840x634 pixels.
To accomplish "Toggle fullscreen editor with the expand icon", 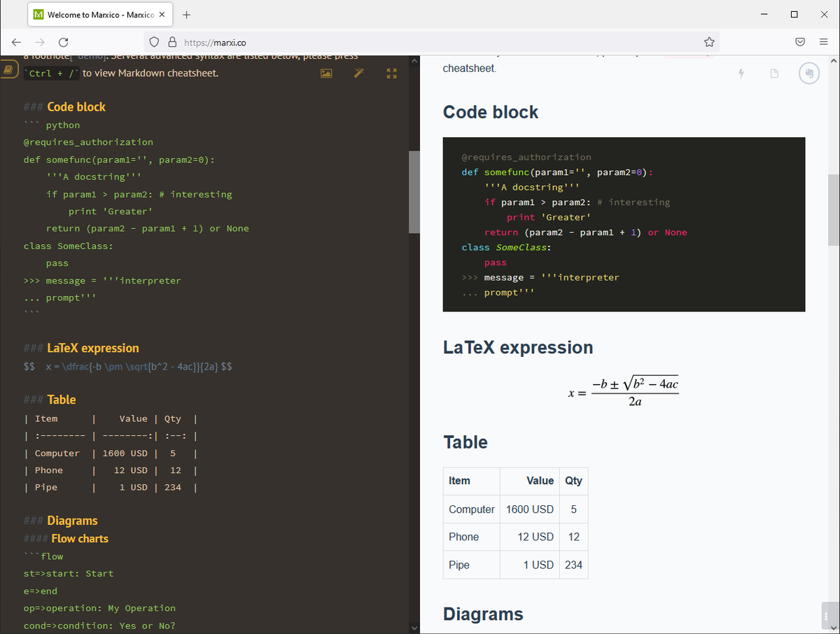I will tap(391, 73).
